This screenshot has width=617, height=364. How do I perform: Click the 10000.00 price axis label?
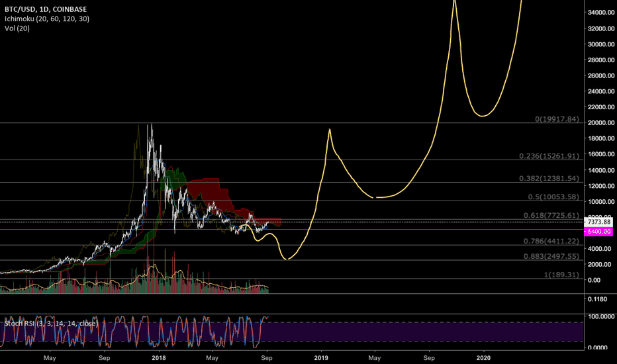pos(601,201)
